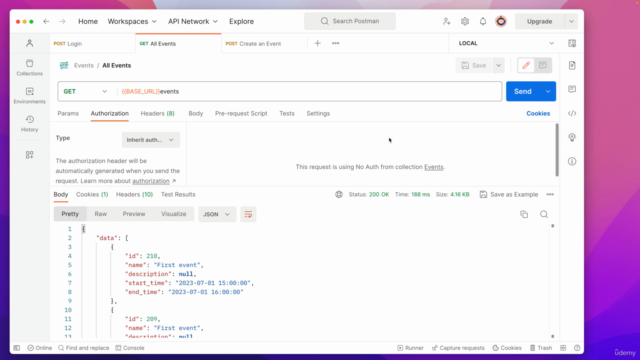640x360 pixels.
Task: Open configure workspace sidebar icon
Action: (29, 155)
